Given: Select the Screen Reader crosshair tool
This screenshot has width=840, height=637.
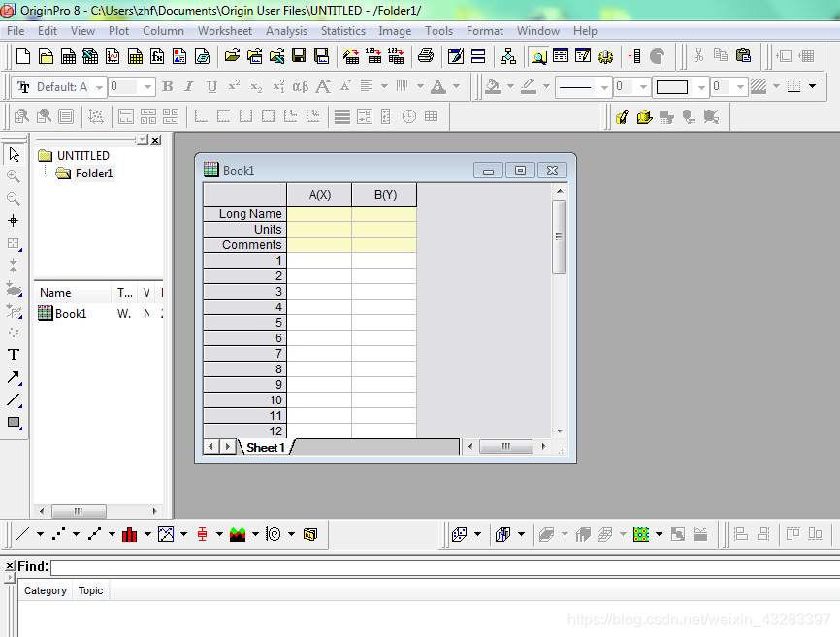Looking at the screenshot, I should (14, 220).
